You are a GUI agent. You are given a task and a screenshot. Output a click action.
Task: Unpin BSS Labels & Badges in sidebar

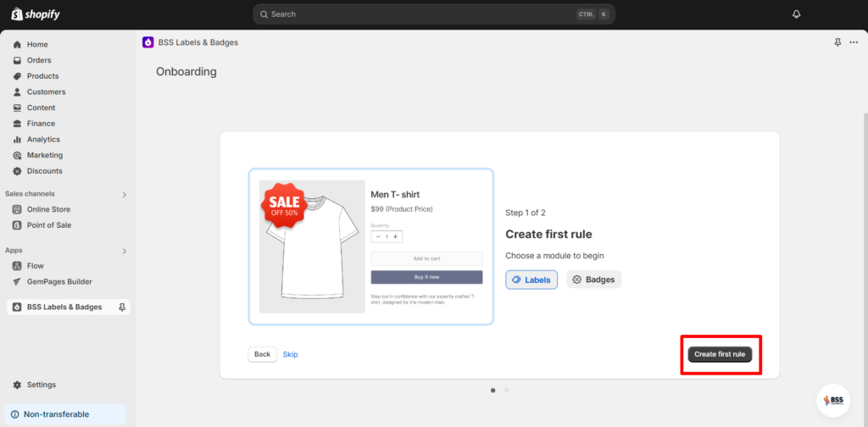(x=122, y=307)
